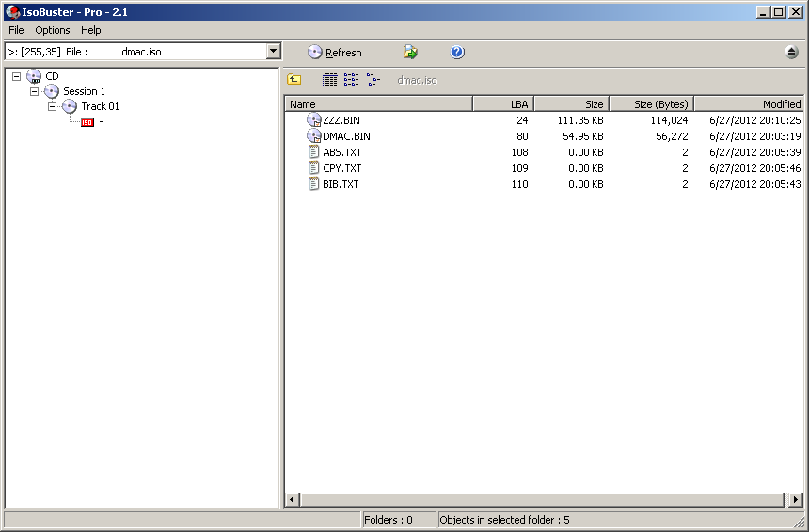809x532 pixels.
Task: Click LBA value 109
Action: tap(519, 168)
